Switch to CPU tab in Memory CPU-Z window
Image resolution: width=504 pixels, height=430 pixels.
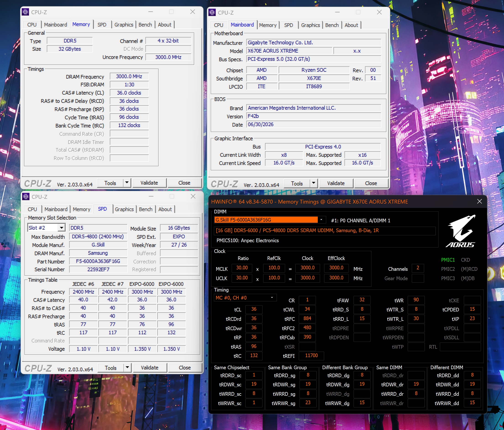coord(32,25)
